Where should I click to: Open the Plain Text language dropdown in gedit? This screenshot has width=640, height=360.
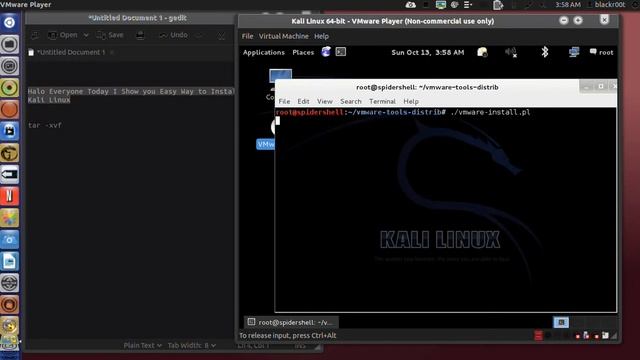point(142,346)
